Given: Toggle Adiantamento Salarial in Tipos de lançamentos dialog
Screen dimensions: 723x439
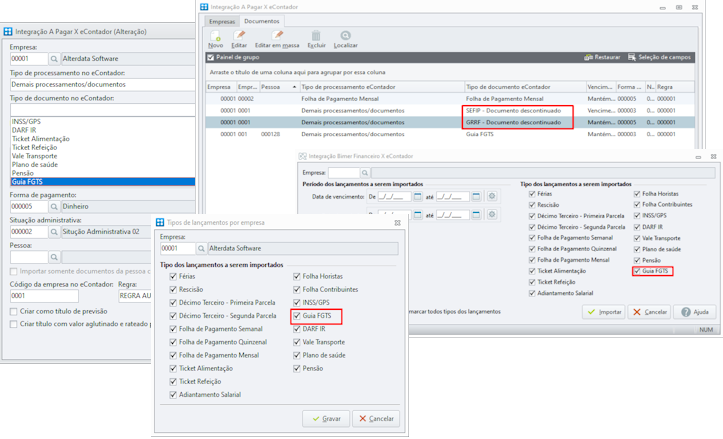Looking at the screenshot, I should 173,394.
